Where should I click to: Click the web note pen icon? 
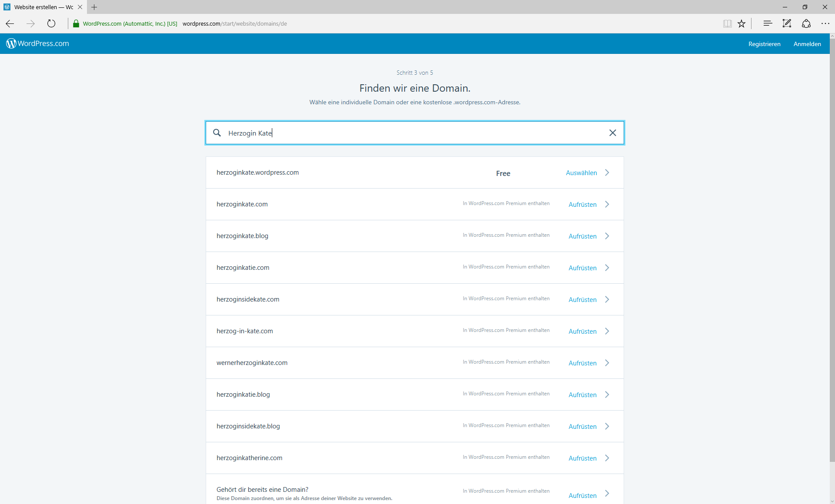click(x=787, y=23)
